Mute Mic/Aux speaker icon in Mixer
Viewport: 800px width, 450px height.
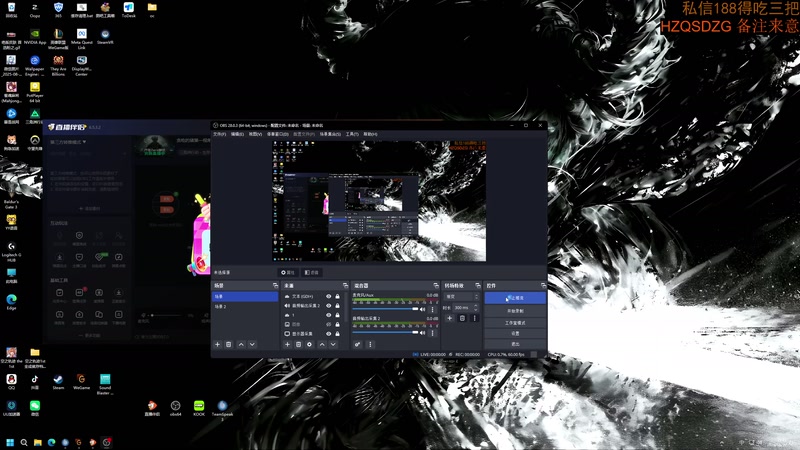click(422, 309)
